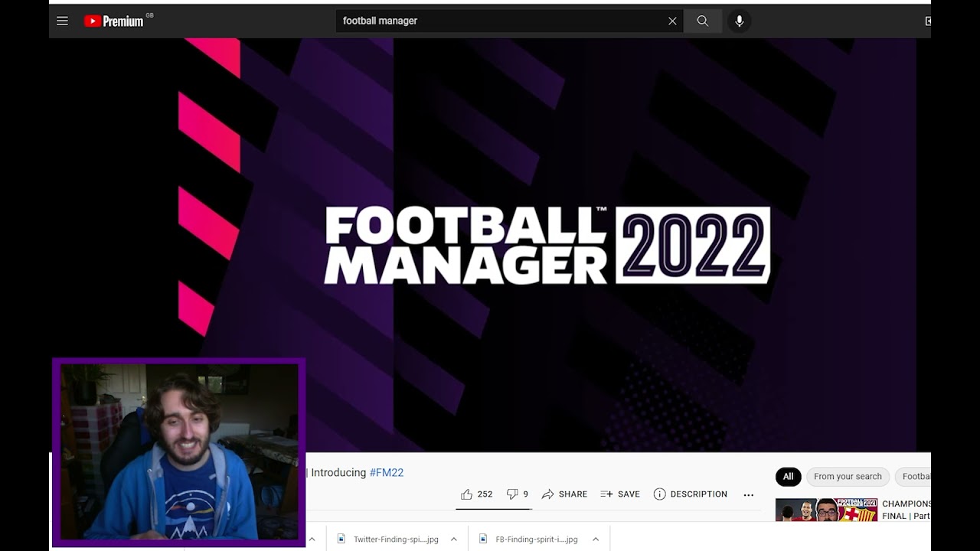Open the #FM22 hashtag link

pos(387,472)
